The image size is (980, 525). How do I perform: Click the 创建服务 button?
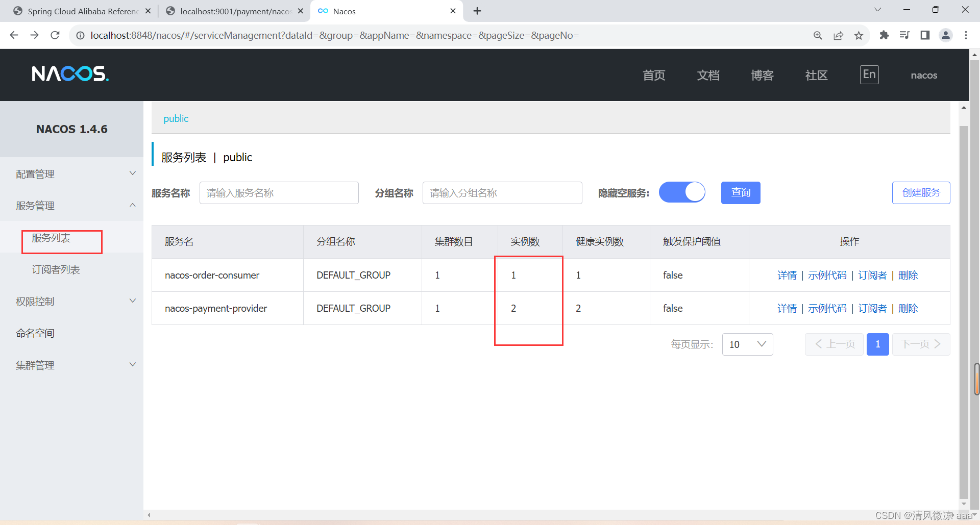(921, 192)
